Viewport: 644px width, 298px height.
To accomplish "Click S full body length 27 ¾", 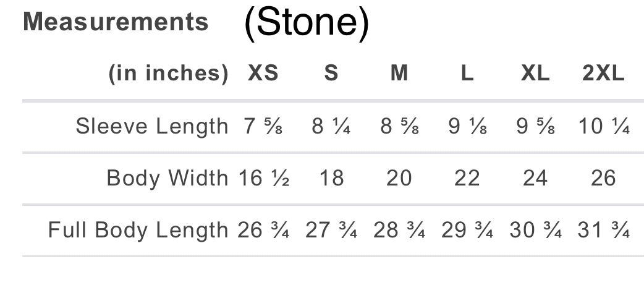I will pyautogui.click(x=331, y=231).
